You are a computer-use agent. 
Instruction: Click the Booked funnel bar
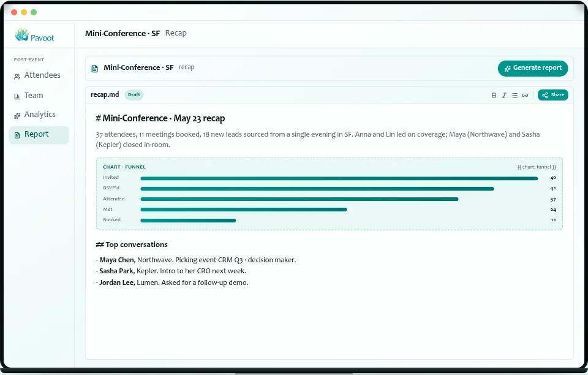tap(188, 221)
